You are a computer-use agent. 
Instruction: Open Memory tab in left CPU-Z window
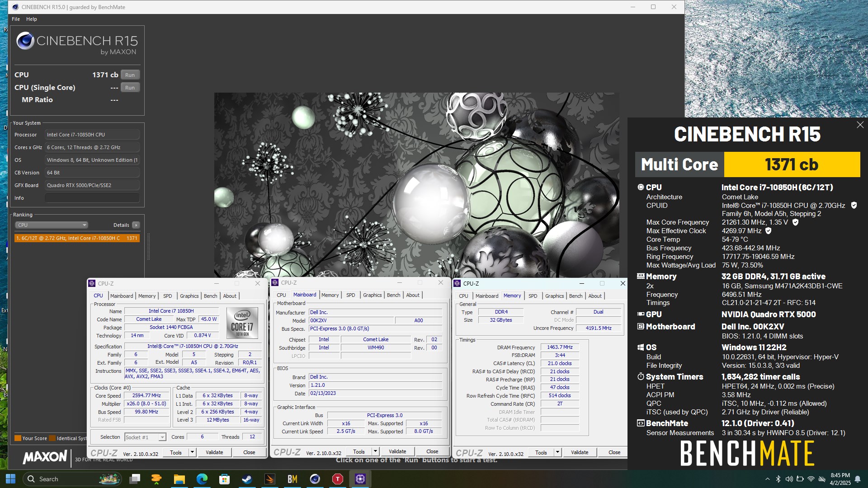pos(147,296)
